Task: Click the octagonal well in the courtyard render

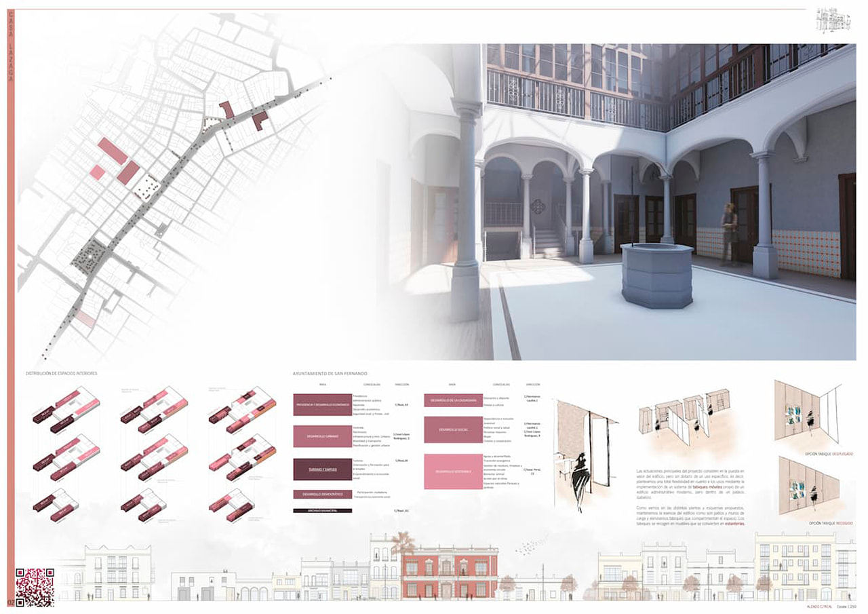Action: point(656,275)
